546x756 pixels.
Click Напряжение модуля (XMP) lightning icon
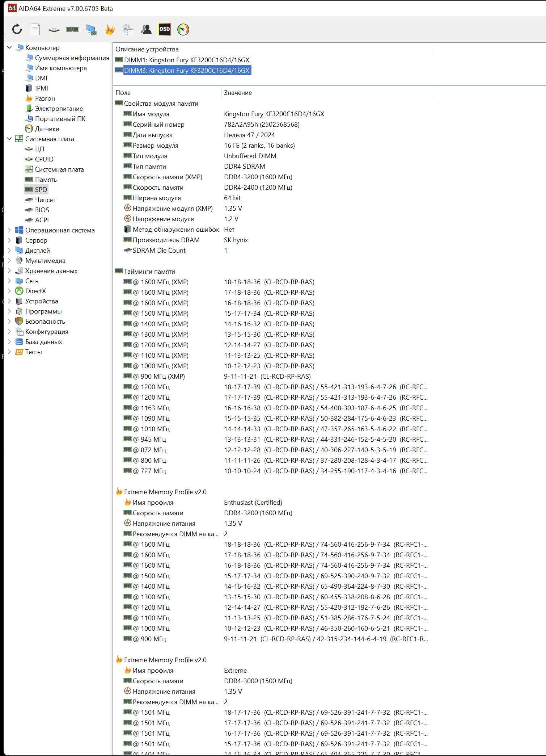pos(127,208)
